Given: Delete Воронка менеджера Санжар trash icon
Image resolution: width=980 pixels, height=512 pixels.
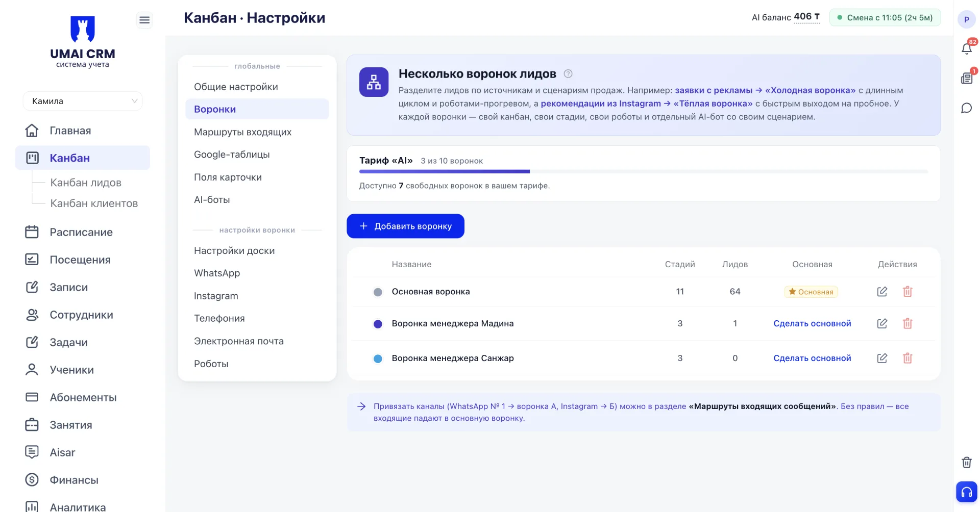Looking at the screenshot, I should pos(908,358).
